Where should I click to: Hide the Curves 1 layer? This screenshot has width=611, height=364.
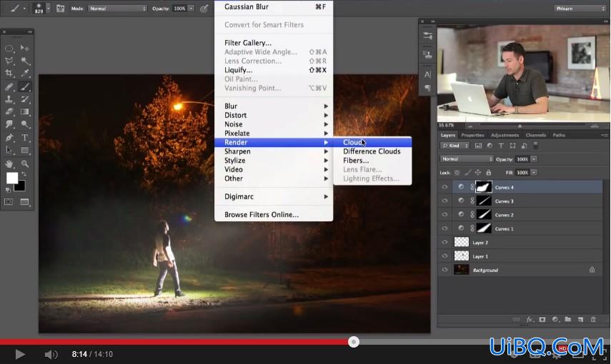(x=444, y=228)
